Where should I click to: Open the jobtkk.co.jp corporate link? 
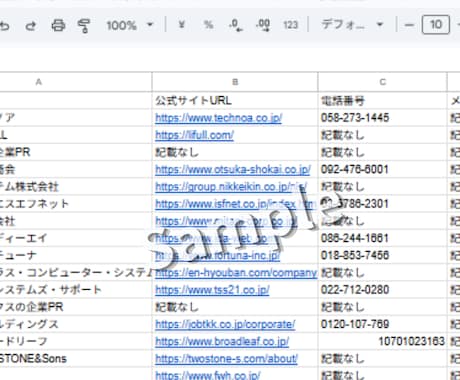[x=225, y=324]
